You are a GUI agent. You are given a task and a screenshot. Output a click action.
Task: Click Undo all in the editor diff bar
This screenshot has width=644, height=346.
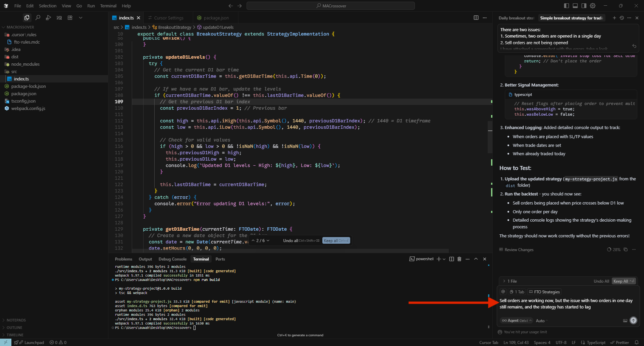point(290,241)
